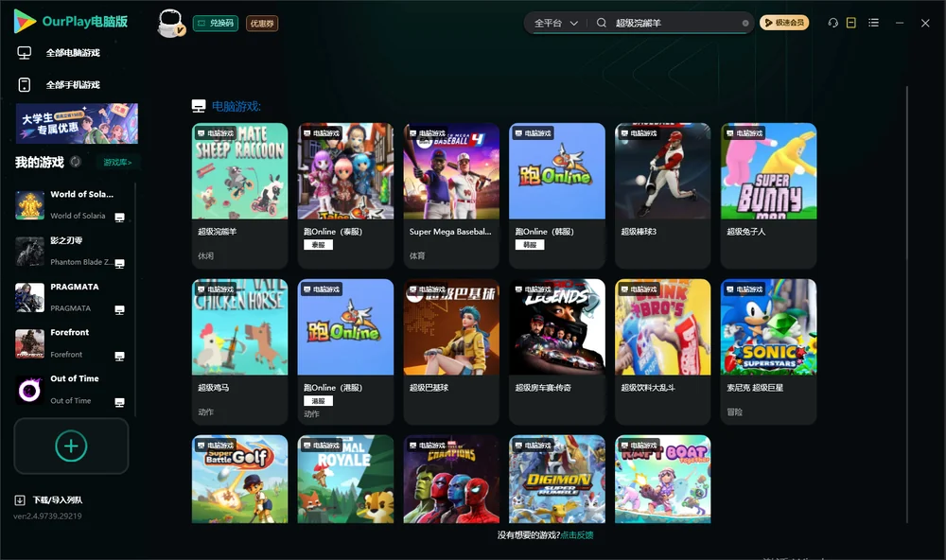Open the 超级饮料大乱斗 game card
Screen dimensions: 946x560
coord(662,352)
